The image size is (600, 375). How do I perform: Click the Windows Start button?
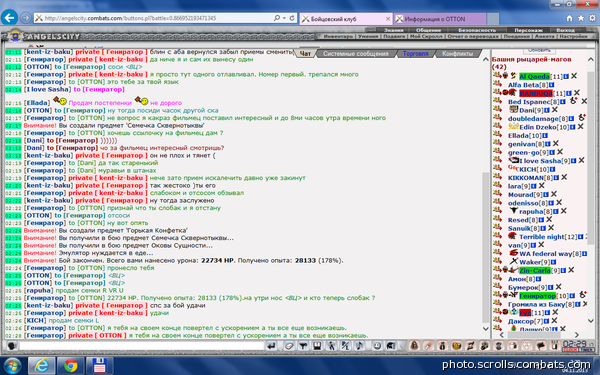pos(12,365)
